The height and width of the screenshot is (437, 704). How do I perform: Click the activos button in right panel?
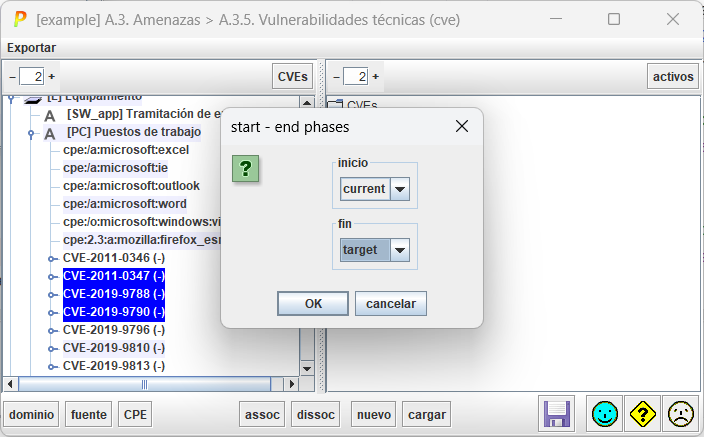click(673, 77)
